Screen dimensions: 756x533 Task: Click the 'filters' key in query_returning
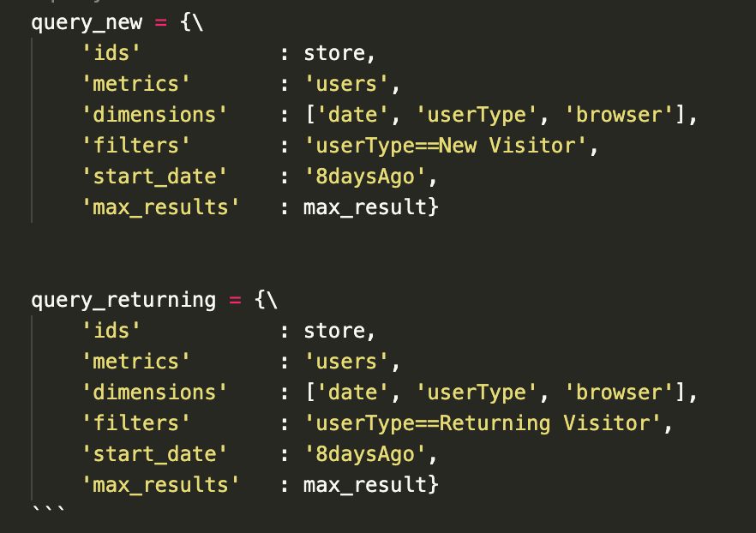point(135,423)
